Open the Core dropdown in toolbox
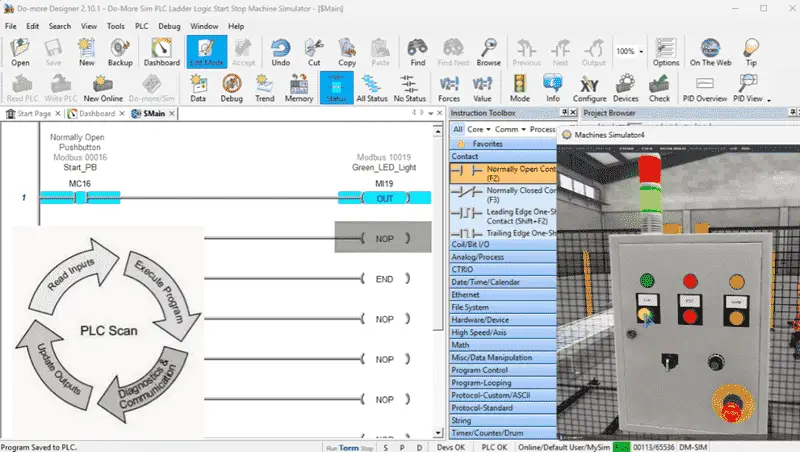Screen dimensions: 800x452 coord(479,130)
